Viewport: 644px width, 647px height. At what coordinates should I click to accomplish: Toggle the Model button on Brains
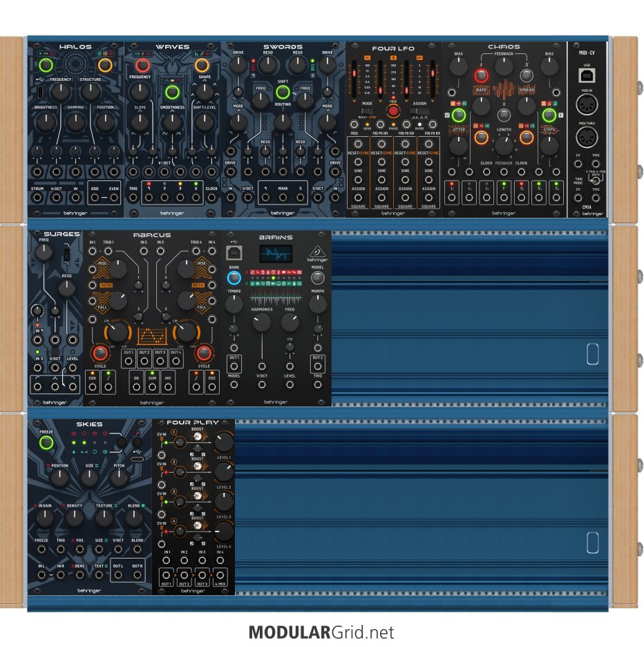tap(317, 278)
